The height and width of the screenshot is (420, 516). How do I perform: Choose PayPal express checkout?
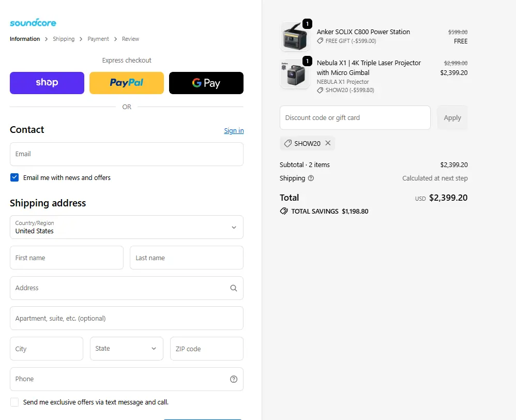(127, 83)
